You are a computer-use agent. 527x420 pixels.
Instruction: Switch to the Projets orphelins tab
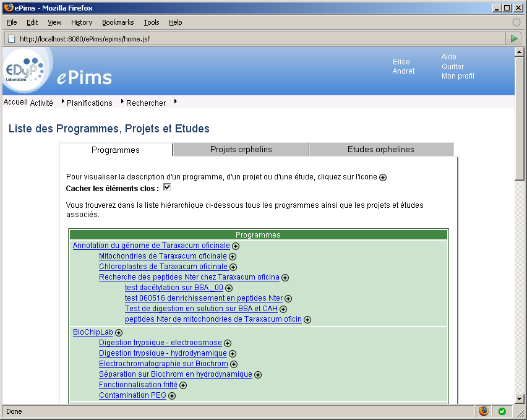coord(240,149)
